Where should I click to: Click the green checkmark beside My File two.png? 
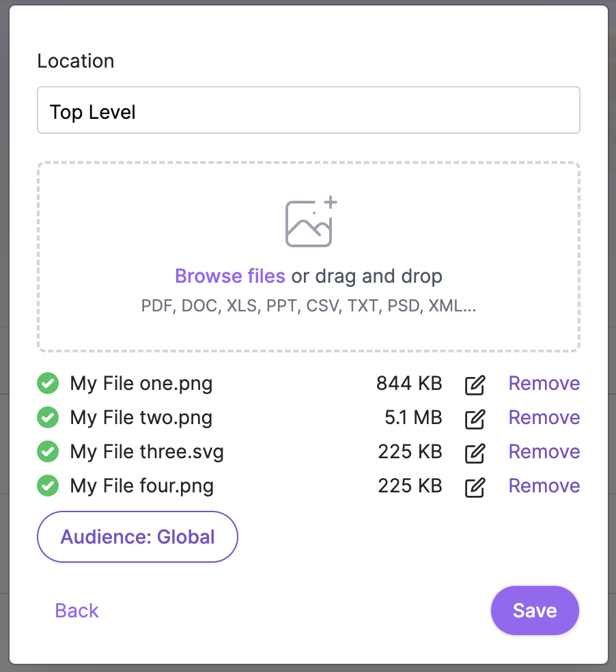pos(48,417)
